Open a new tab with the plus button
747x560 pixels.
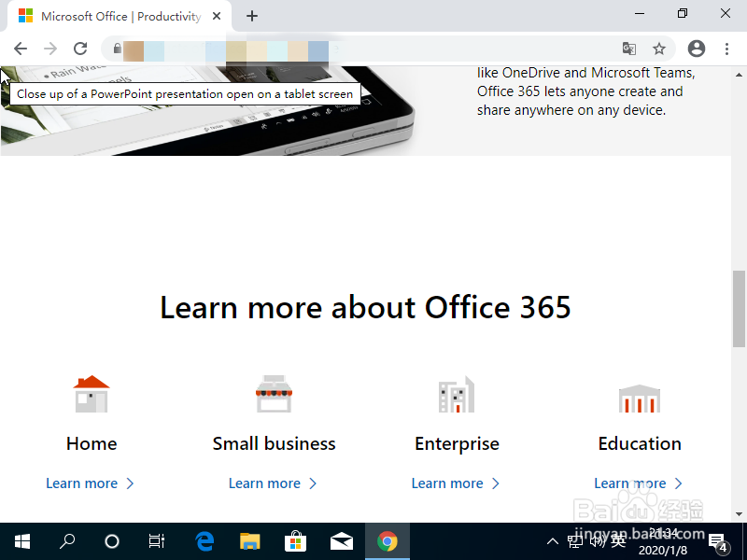tap(252, 16)
